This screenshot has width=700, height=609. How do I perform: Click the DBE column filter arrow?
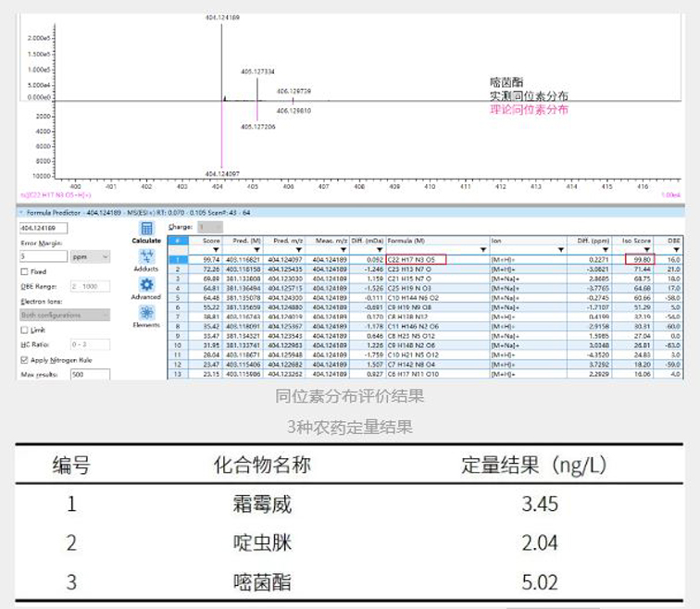pyautogui.click(x=674, y=250)
